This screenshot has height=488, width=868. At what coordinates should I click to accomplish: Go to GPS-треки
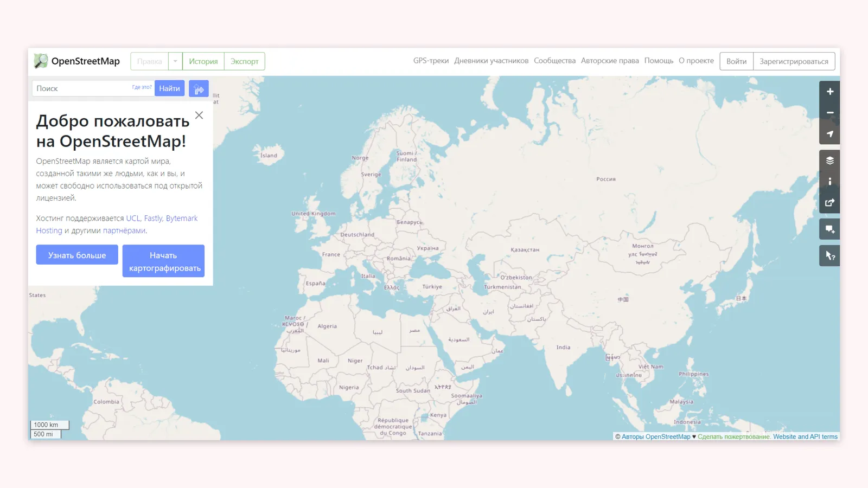point(431,61)
